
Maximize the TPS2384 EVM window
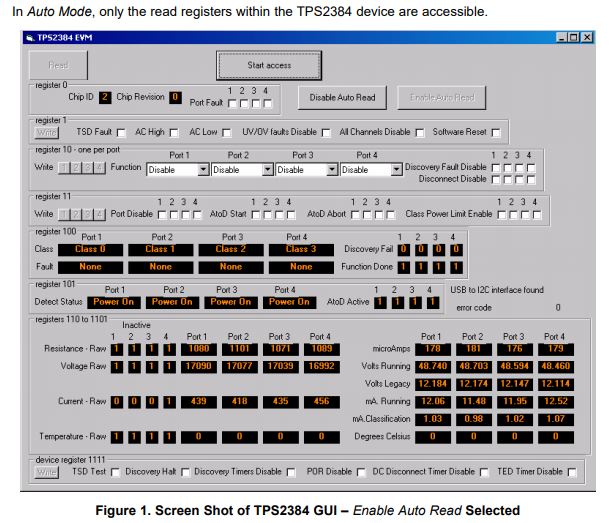point(574,38)
